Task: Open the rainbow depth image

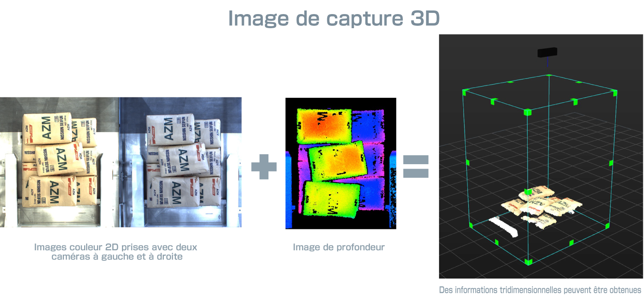Action: click(x=341, y=163)
